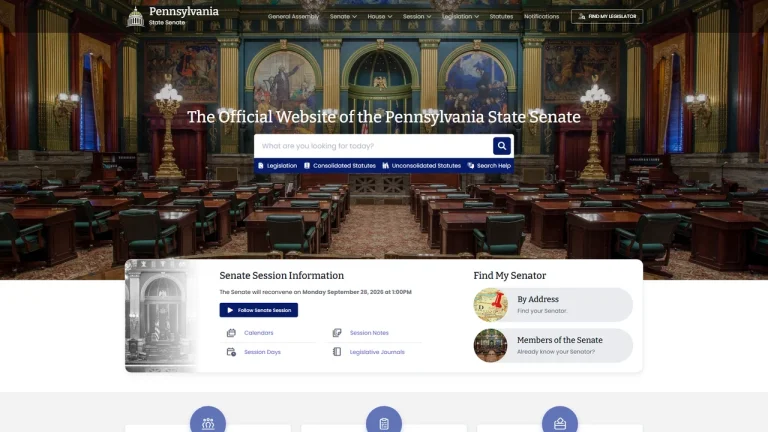The image size is (768, 432).
Task: Click the Session Notes icon
Action: [x=337, y=333]
